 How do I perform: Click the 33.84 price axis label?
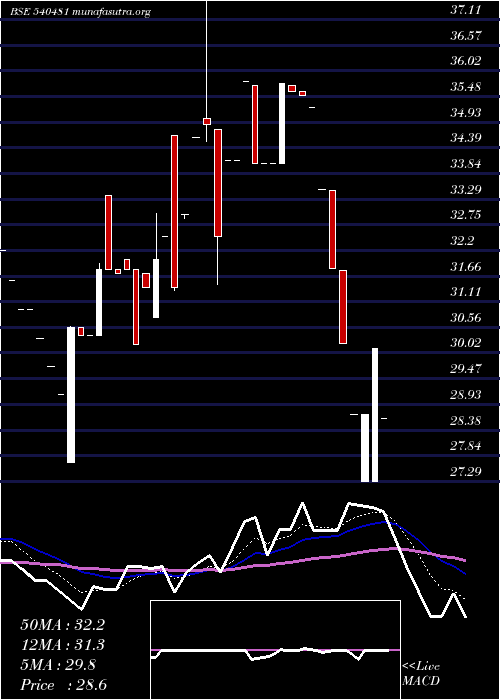tap(466, 164)
